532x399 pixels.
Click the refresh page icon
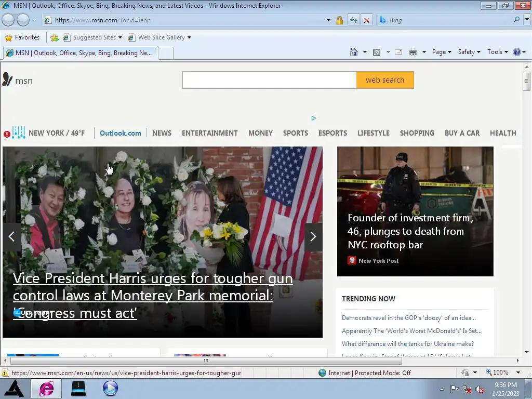coord(353,20)
